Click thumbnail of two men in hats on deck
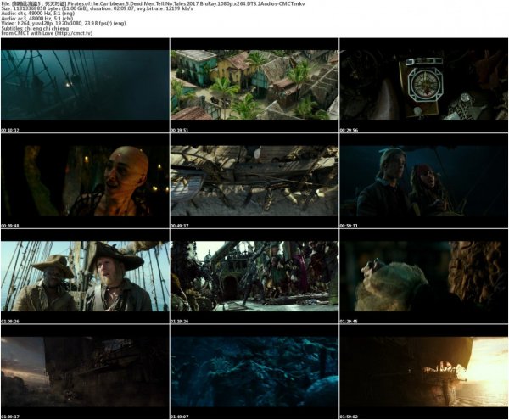The height and width of the screenshot is (420, 509). pyautogui.click(x=85, y=278)
